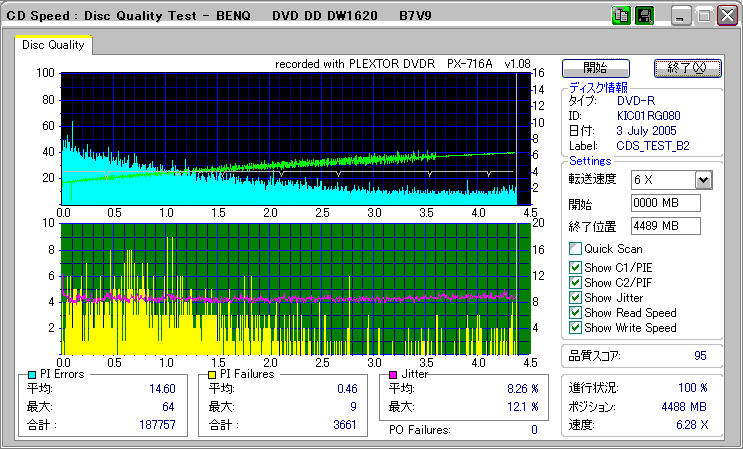Screen dimensions: 743x449
Task: Disable Show Jitter checkbox
Action: click(575, 297)
